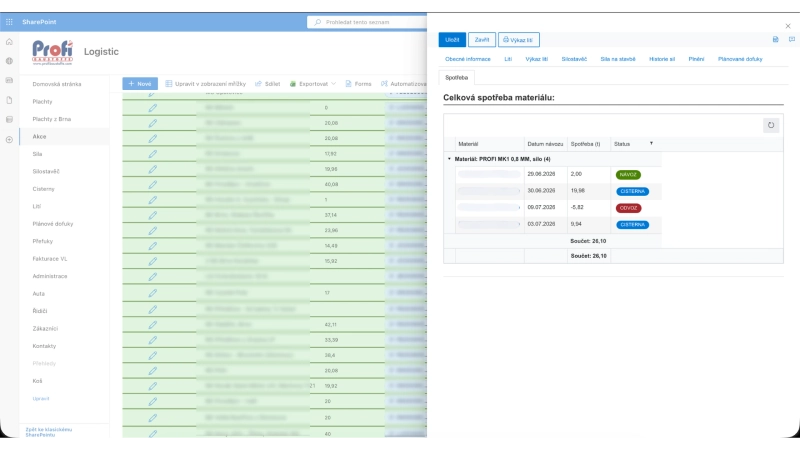Open the globe sites icon in left rail
Screen dimensions: 800x450
point(9,61)
